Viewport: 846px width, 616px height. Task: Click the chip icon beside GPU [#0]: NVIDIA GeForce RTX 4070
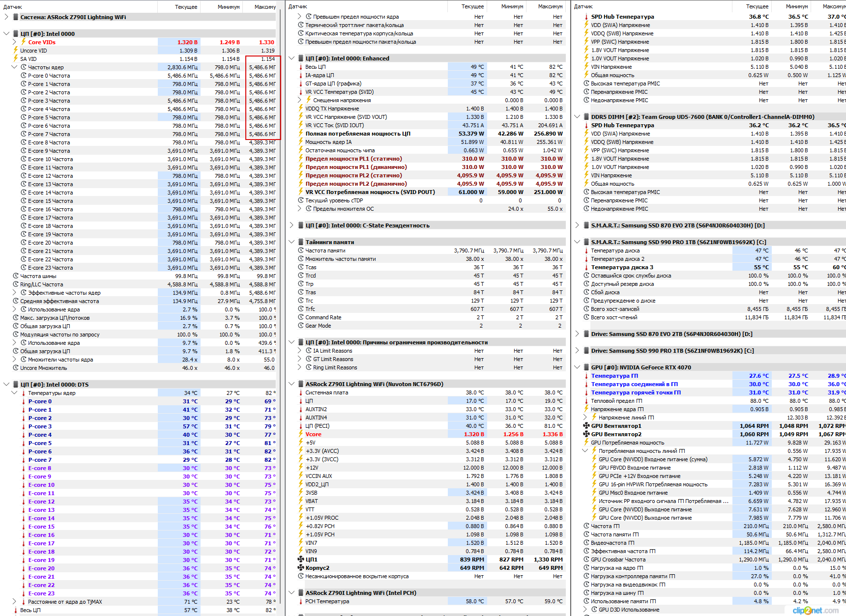[586, 367]
